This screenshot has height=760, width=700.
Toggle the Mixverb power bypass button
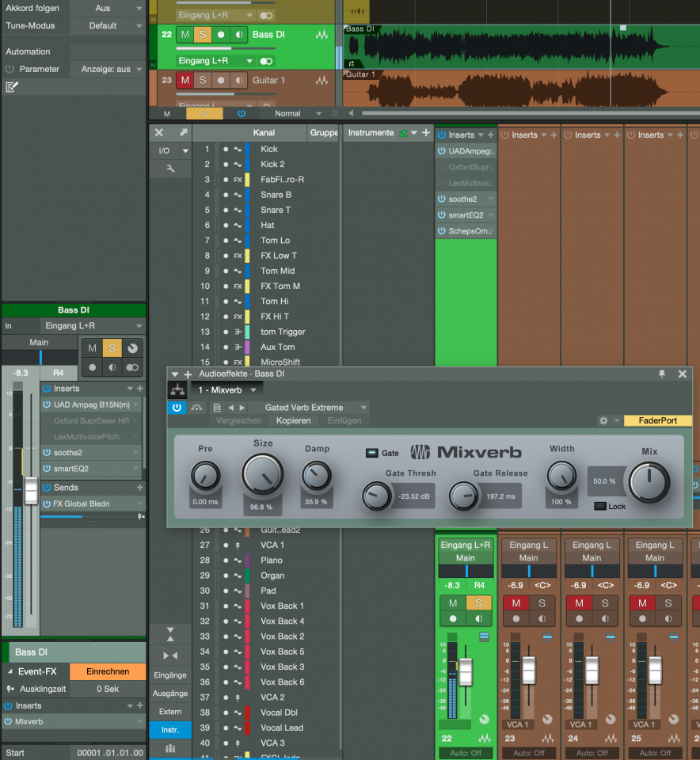point(177,408)
